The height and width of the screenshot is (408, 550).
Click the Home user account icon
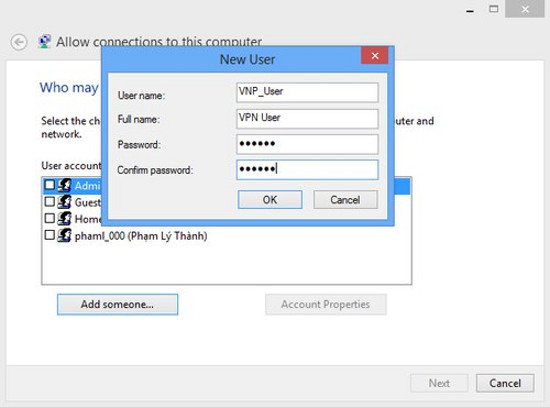coord(64,218)
